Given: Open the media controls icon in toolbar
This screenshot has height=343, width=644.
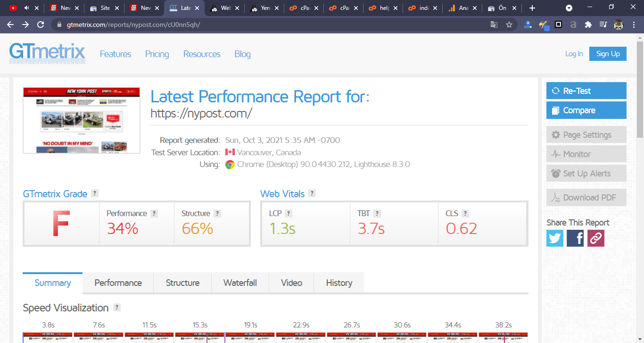Looking at the screenshot, I should [603, 25].
